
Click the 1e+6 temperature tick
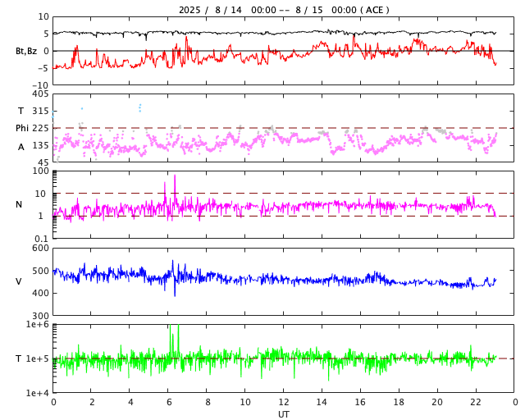point(37,324)
